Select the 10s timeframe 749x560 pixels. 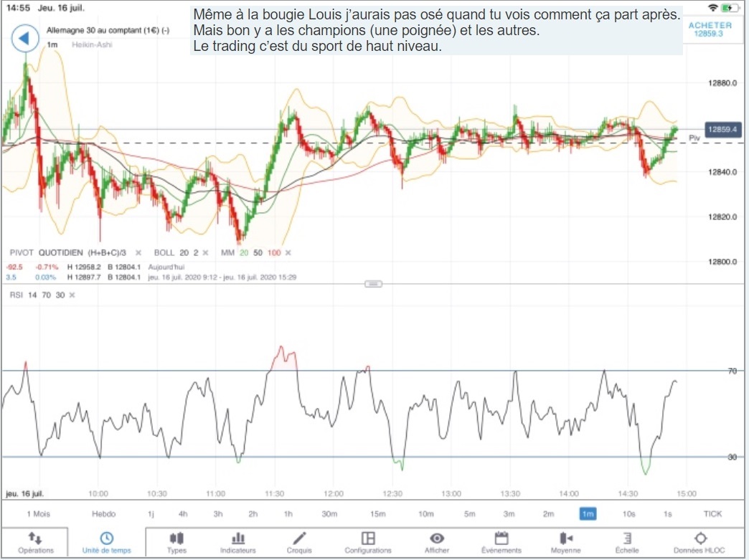tap(628, 513)
